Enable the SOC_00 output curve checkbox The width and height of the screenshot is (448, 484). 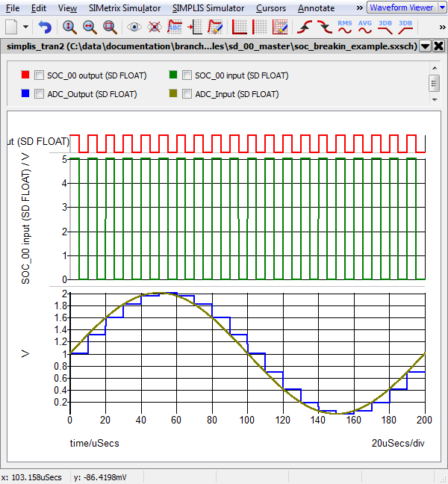tap(40, 75)
